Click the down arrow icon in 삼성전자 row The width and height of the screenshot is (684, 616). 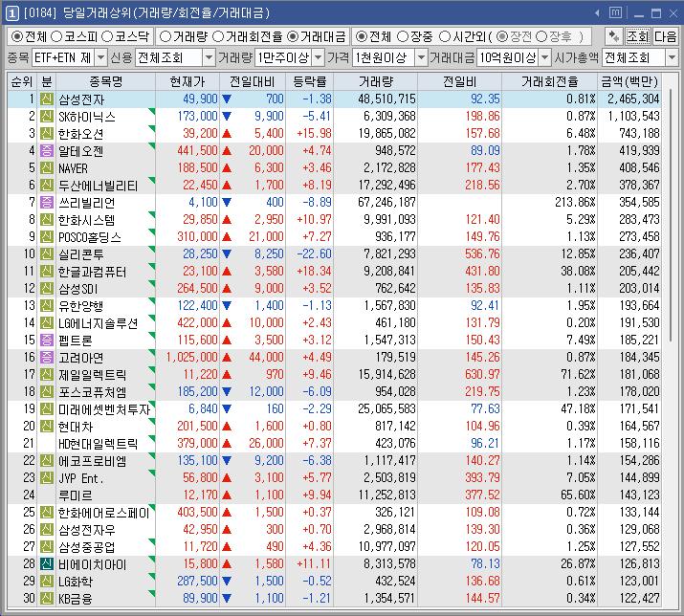[x=227, y=99]
